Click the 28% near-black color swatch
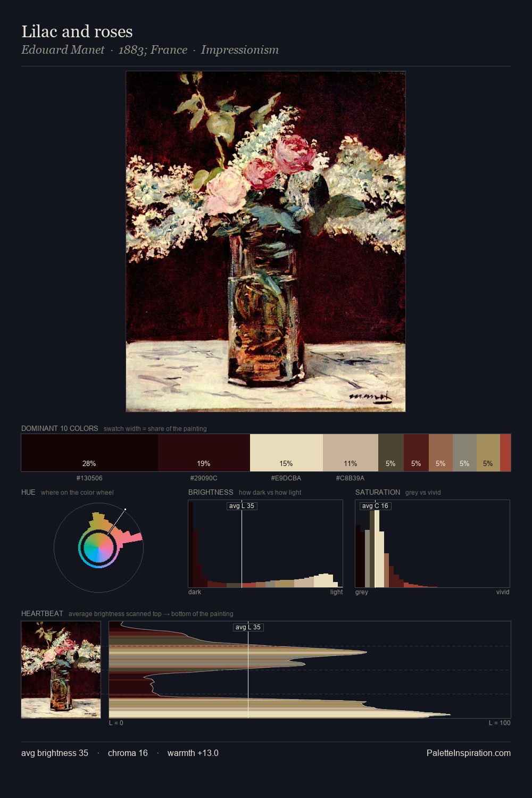This screenshot has width=532, height=798. tap(89, 453)
